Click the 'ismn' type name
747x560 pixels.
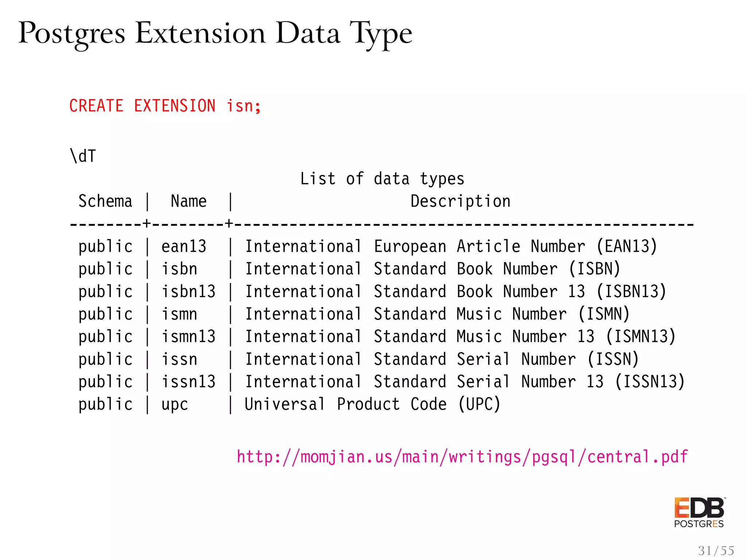click(179, 314)
